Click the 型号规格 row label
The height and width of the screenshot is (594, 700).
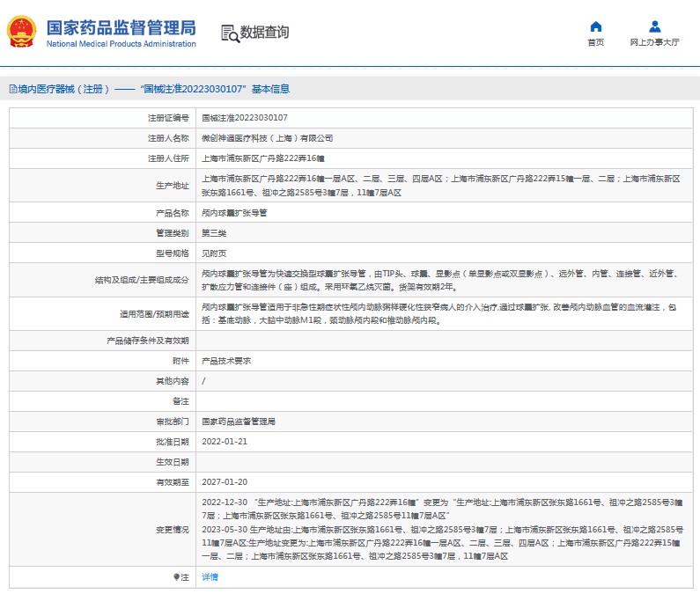(173, 253)
